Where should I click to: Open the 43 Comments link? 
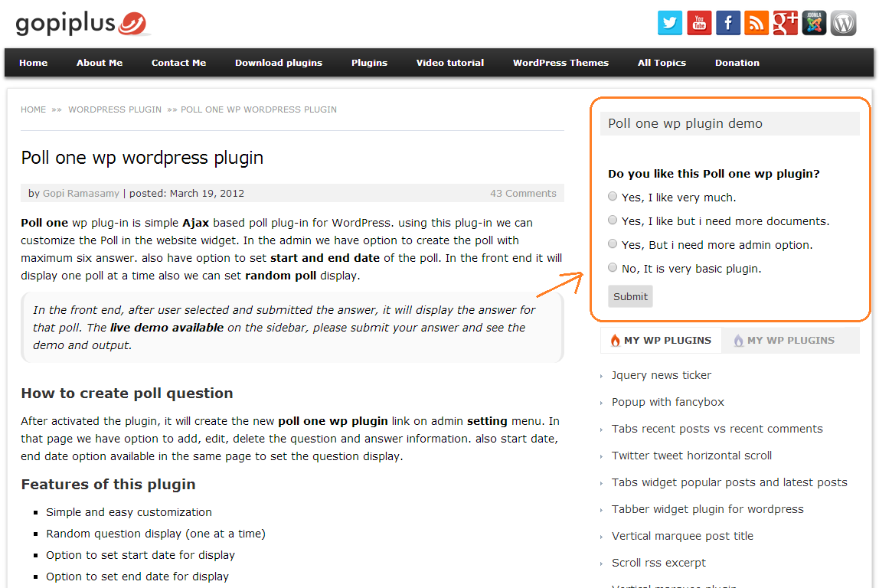pyautogui.click(x=523, y=194)
